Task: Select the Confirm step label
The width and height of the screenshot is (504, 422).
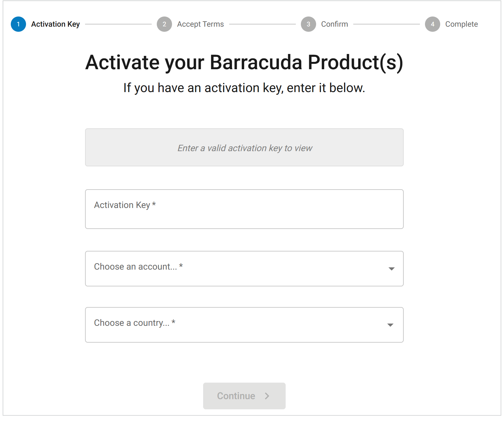Action: [335, 24]
